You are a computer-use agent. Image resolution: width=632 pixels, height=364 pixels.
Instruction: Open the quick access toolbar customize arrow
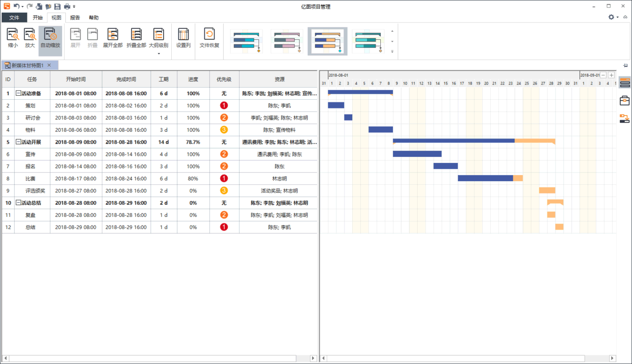coord(74,7)
